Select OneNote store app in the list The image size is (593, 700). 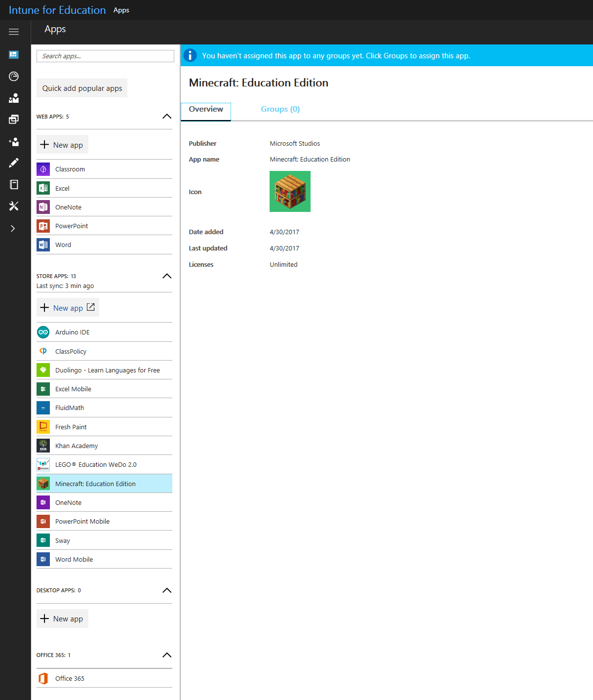[x=104, y=502]
